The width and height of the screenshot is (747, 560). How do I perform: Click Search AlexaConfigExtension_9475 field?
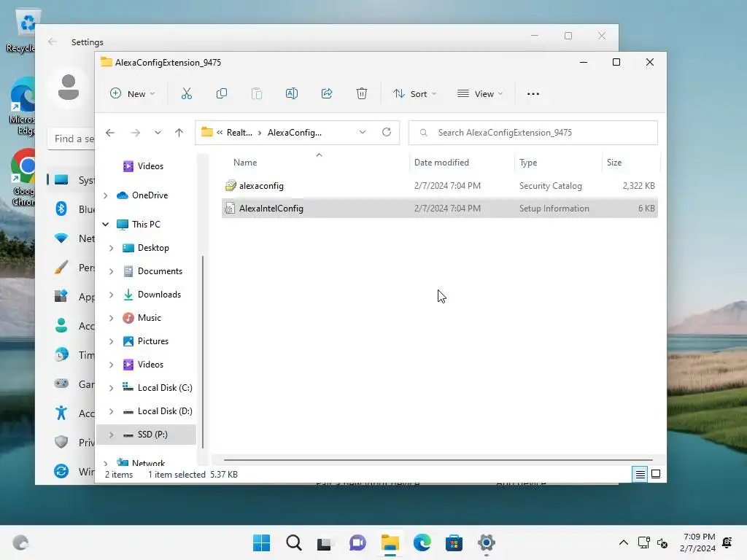(x=533, y=133)
